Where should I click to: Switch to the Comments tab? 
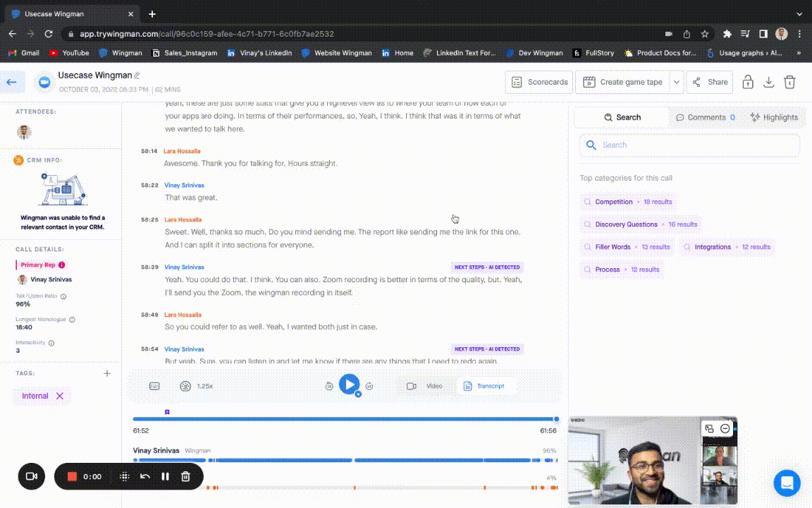pos(706,117)
